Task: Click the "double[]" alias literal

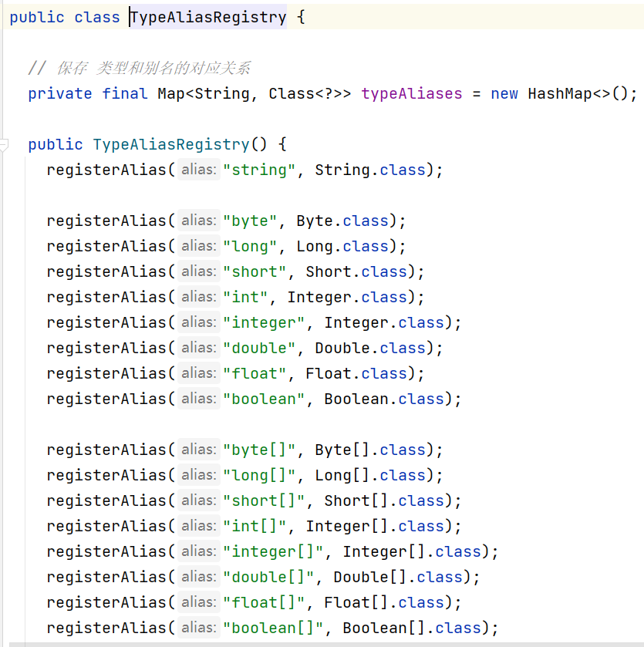Action: coord(268,578)
